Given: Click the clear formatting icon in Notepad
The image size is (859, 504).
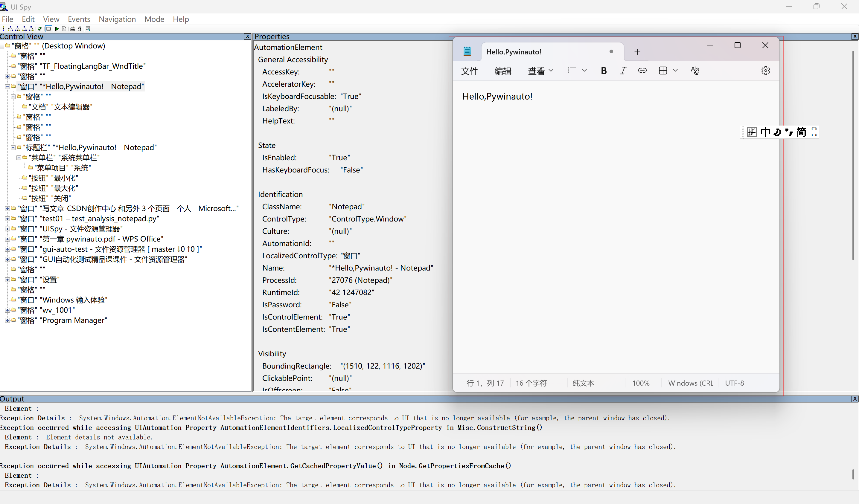Looking at the screenshot, I should (695, 71).
